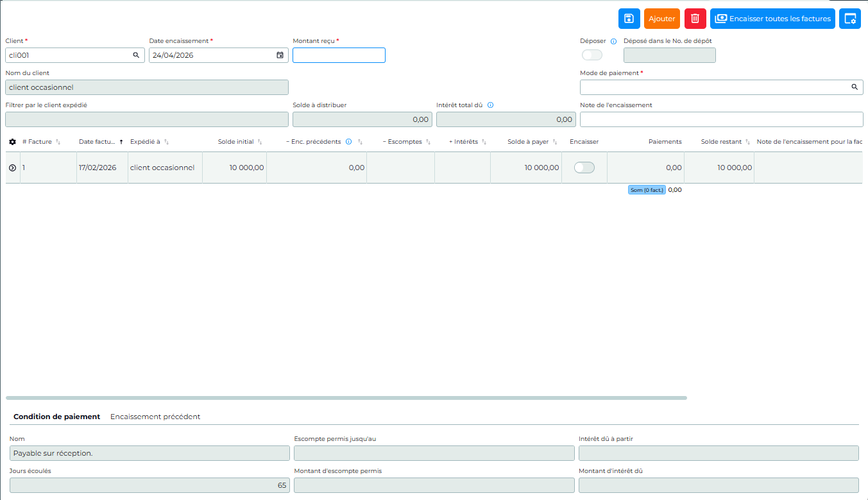Toggle Encaisser for invoice 1
868x500 pixels.
(x=584, y=168)
